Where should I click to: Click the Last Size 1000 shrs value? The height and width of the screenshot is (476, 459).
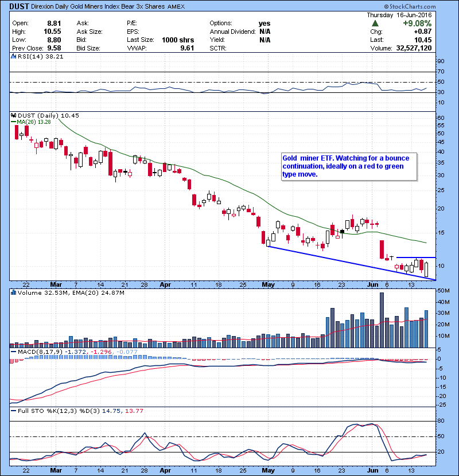pyautogui.click(x=178, y=40)
